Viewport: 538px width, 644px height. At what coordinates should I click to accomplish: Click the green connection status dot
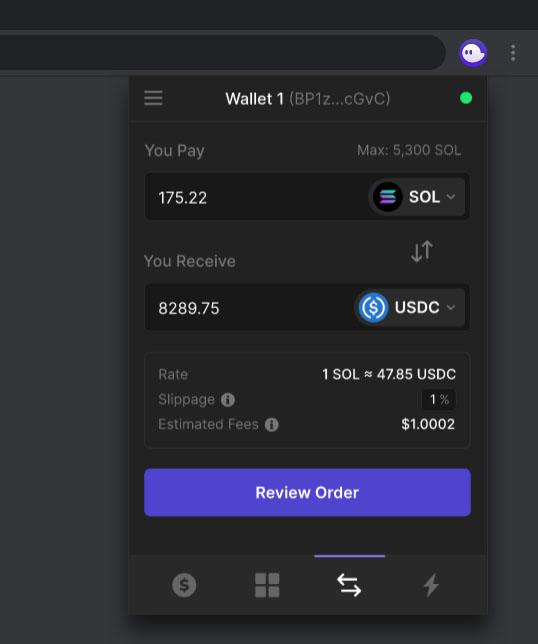click(x=466, y=98)
